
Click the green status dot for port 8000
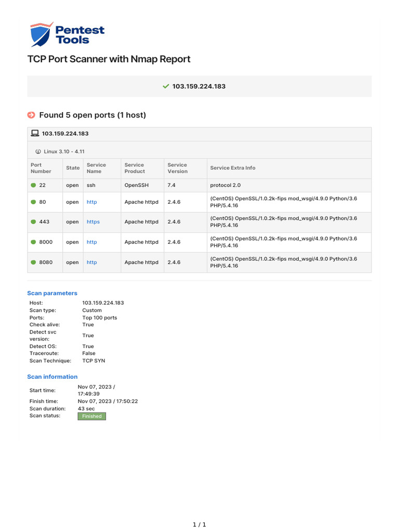coord(33,242)
